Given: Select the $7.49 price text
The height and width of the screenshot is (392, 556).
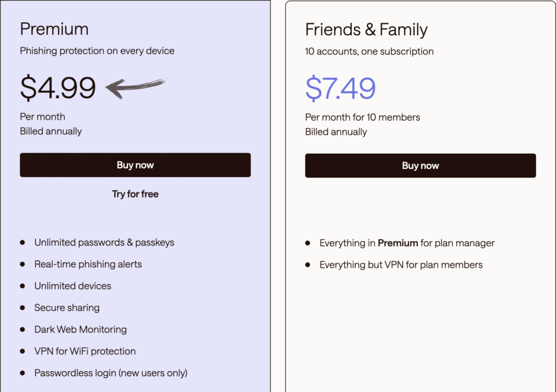Looking at the screenshot, I should click(341, 87).
